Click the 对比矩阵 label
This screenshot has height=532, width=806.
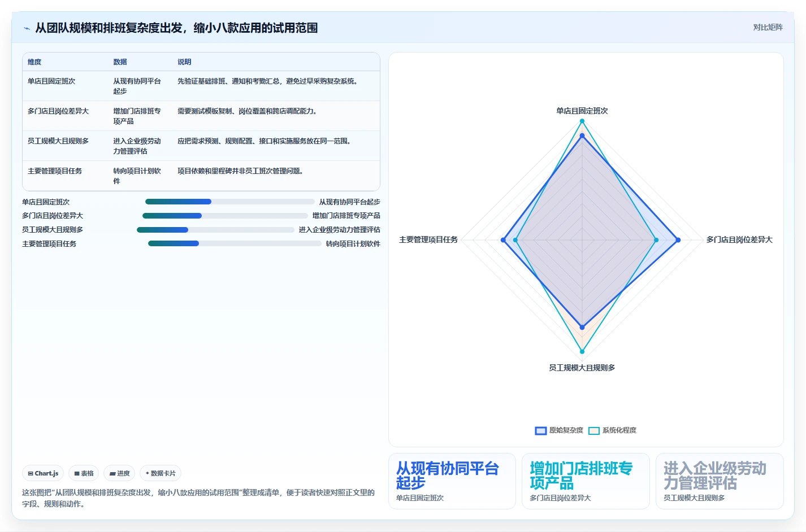[768, 27]
